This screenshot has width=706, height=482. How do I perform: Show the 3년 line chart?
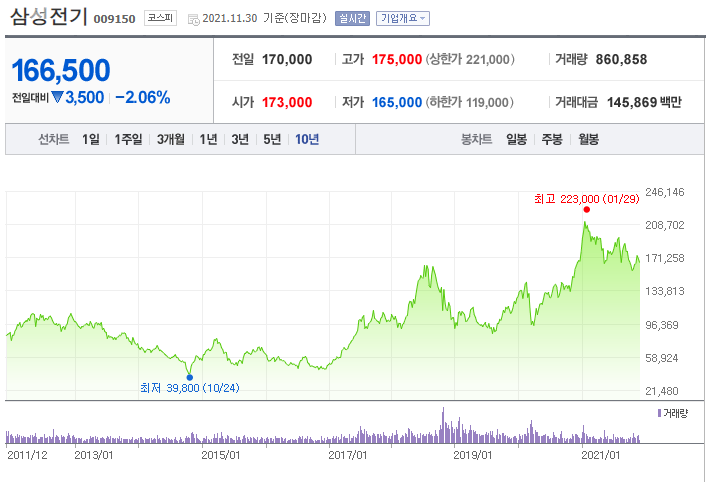point(240,139)
